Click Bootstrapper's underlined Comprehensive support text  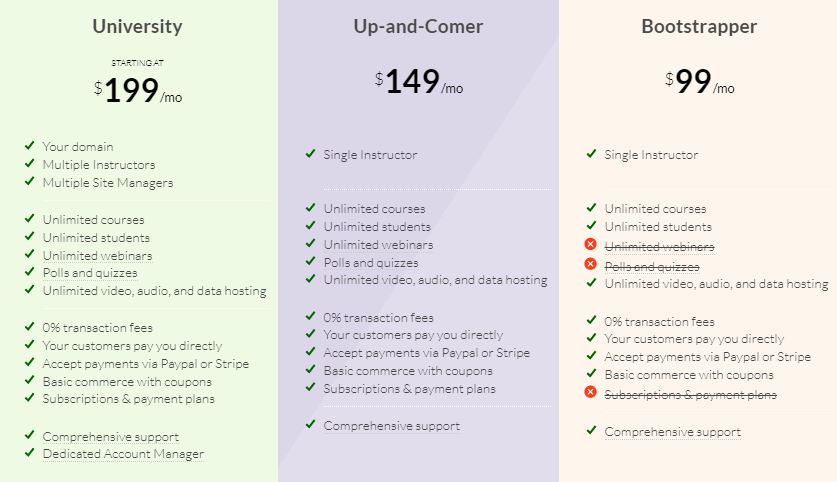(672, 432)
